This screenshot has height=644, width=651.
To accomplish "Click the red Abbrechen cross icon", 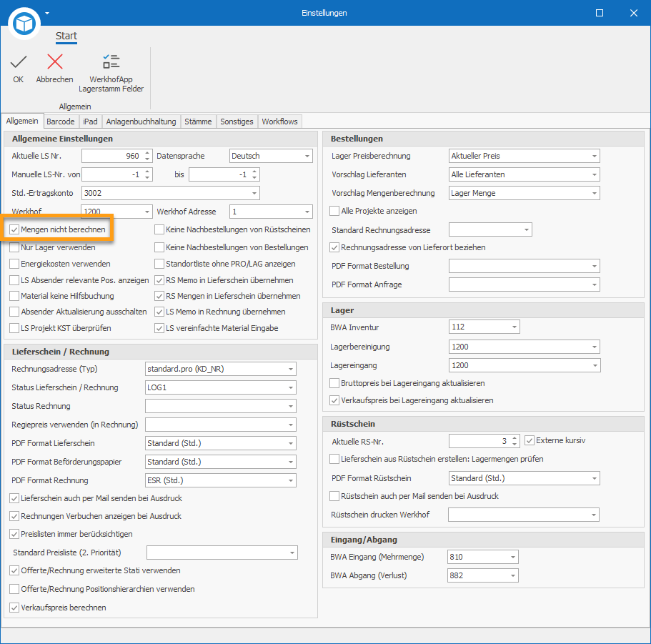I will [x=55, y=62].
